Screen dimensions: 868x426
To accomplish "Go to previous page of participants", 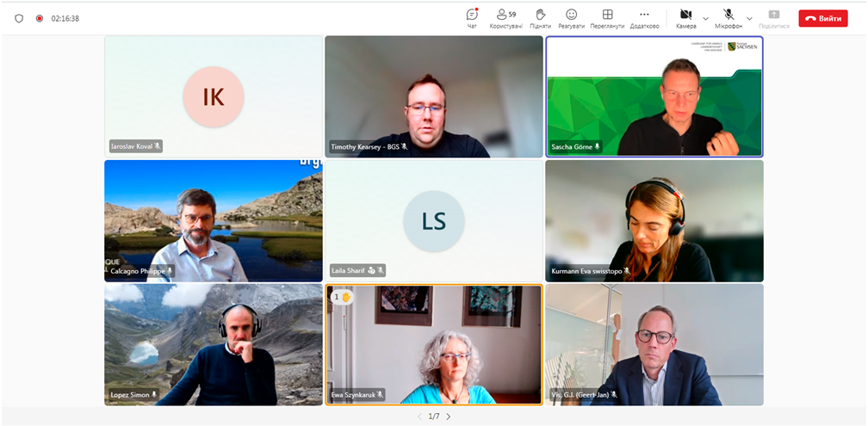I will (419, 417).
